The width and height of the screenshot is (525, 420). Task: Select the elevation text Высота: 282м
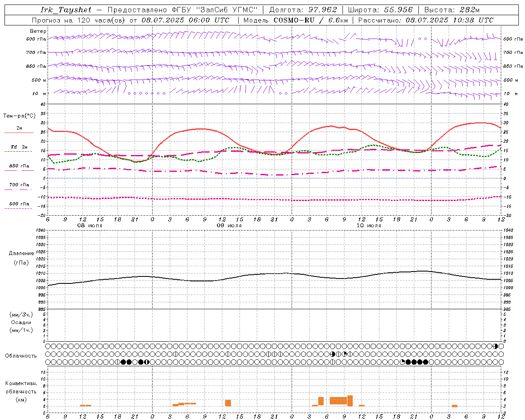tap(452, 10)
